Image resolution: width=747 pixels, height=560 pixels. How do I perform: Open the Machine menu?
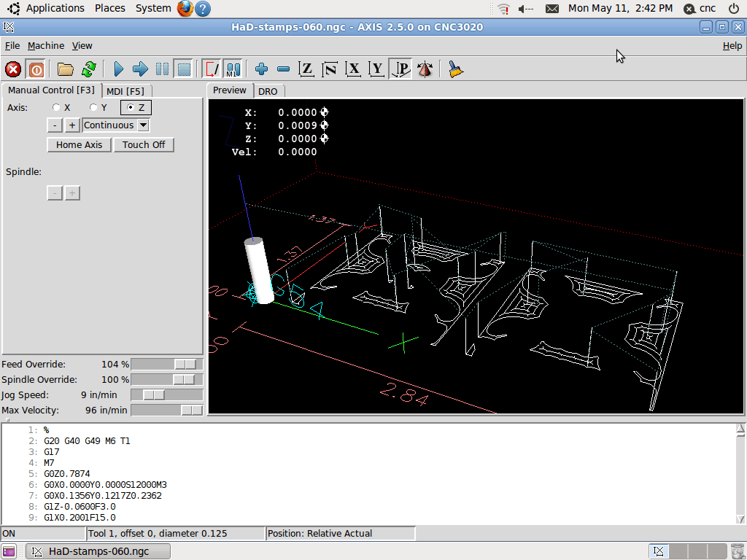click(46, 45)
